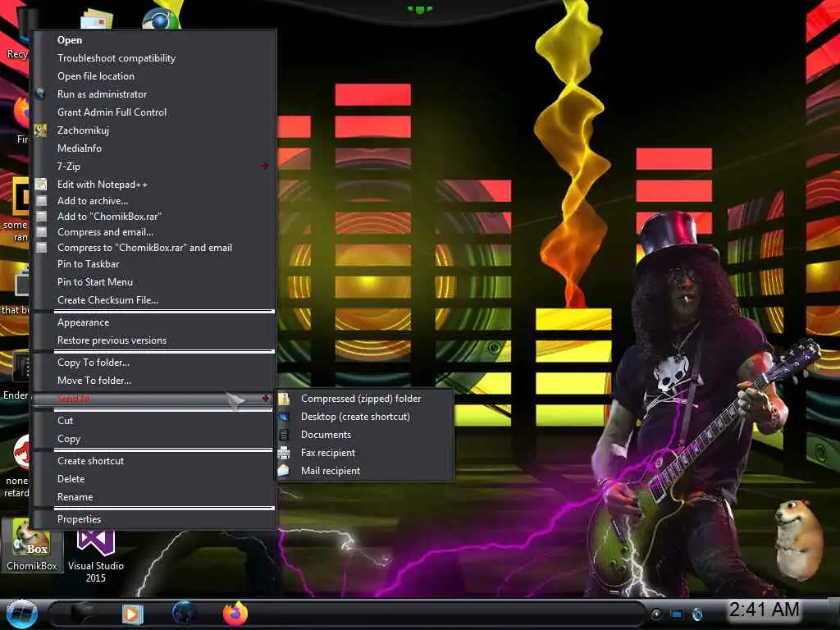This screenshot has width=840, height=630.
Task: Launch Firefox from the taskbar
Action: point(235,614)
